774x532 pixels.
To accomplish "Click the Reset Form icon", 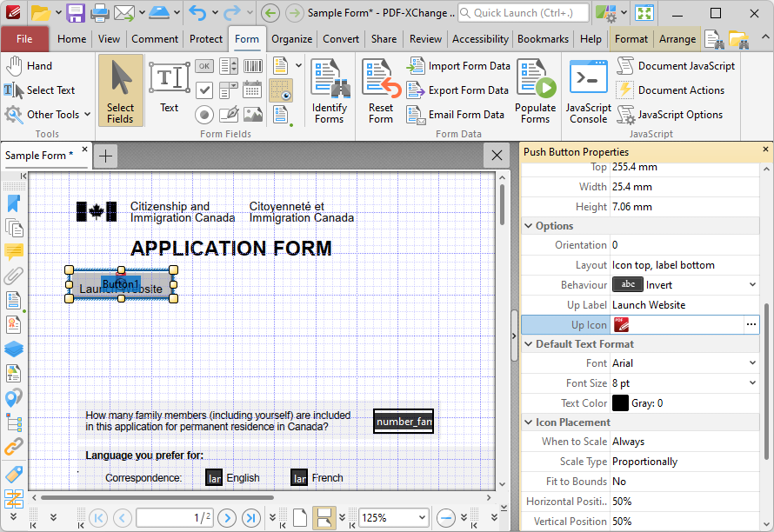I will [x=381, y=92].
